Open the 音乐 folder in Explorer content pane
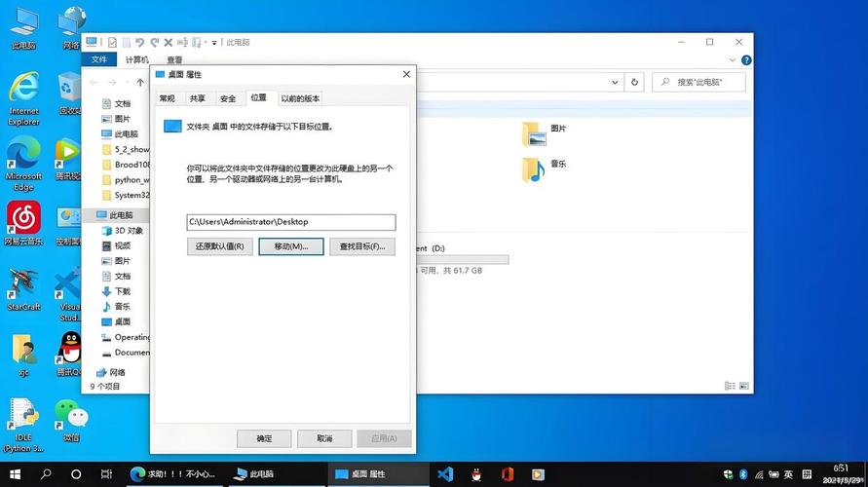This screenshot has width=868, height=487. click(545, 169)
